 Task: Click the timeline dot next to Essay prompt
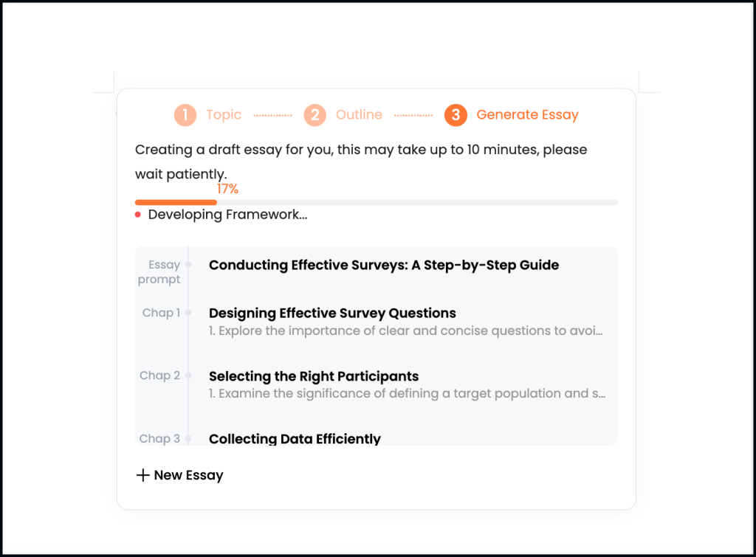coord(188,264)
